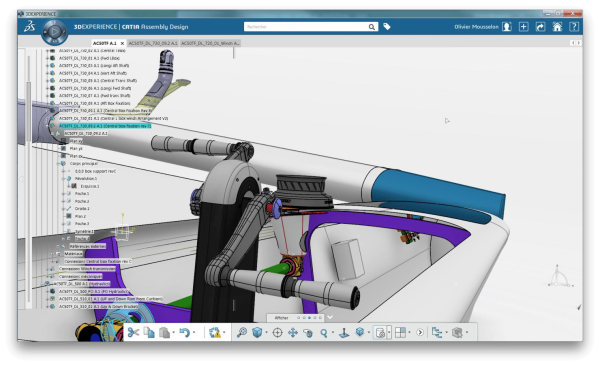
Task: Select the first Afficher page dot
Action: pos(298,317)
